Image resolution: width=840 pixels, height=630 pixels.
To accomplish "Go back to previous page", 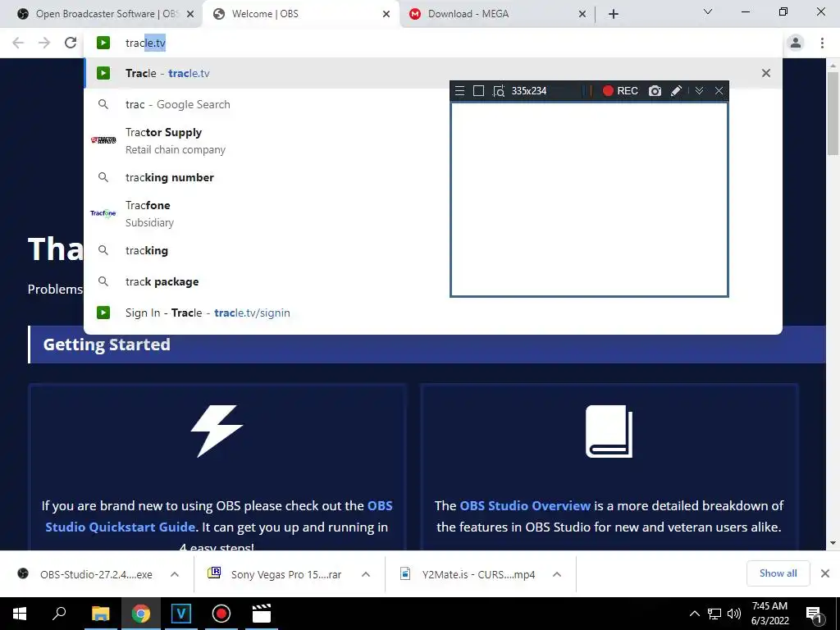I will pyautogui.click(x=18, y=43).
